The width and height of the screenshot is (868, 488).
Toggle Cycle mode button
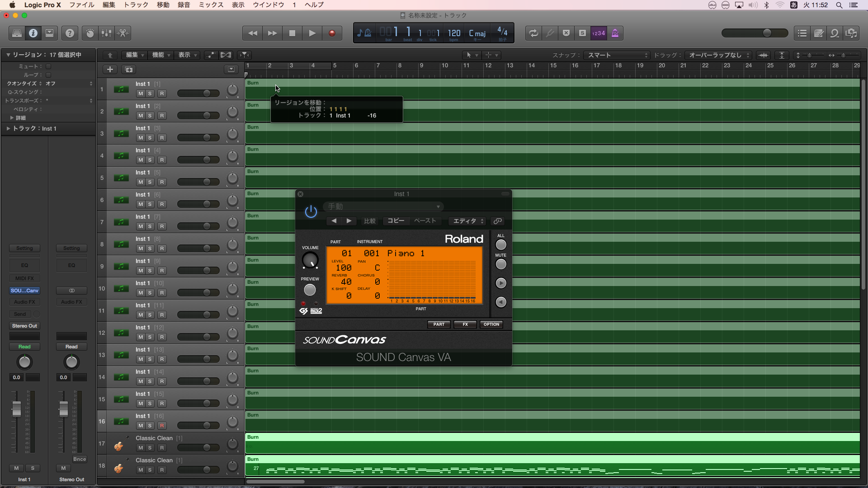click(x=533, y=33)
